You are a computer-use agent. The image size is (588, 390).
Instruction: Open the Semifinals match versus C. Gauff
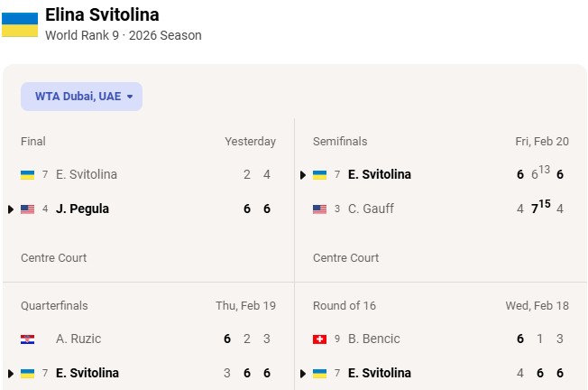pos(440,191)
